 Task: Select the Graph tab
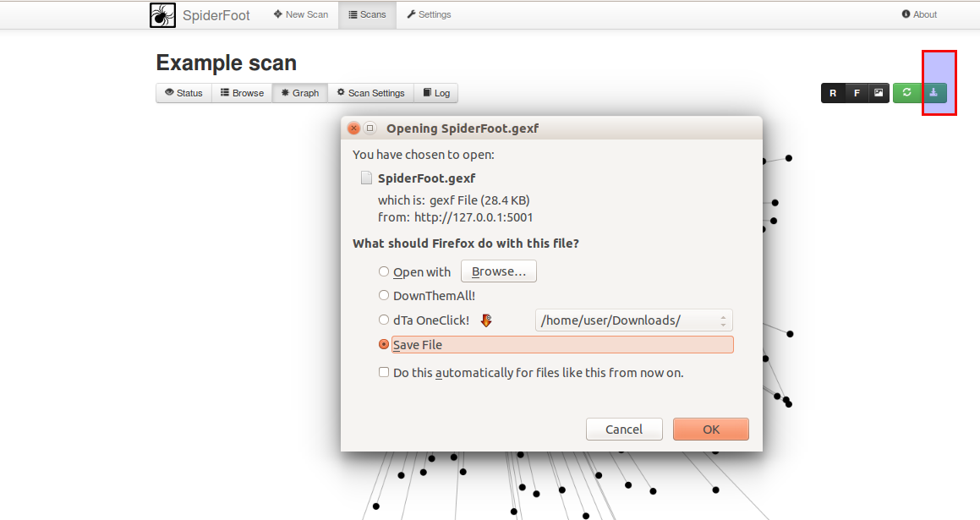300,93
